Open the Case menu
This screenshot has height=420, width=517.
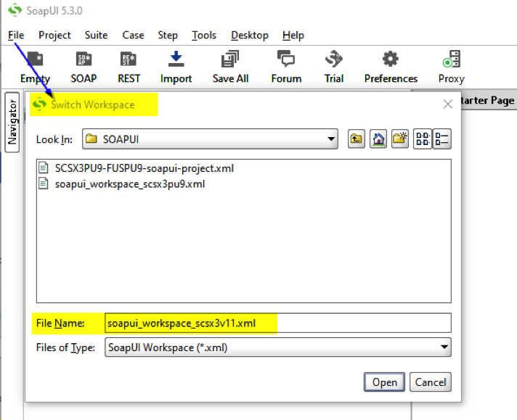(133, 35)
